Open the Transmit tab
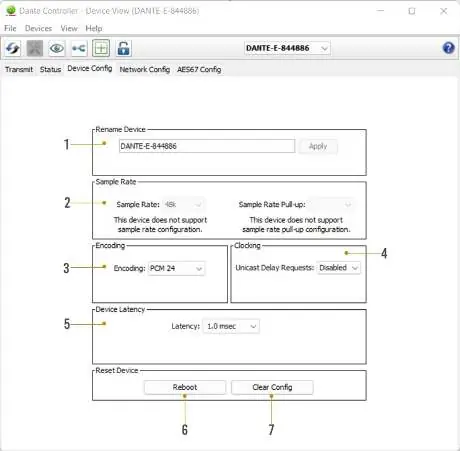460x451 pixels. pos(19,69)
